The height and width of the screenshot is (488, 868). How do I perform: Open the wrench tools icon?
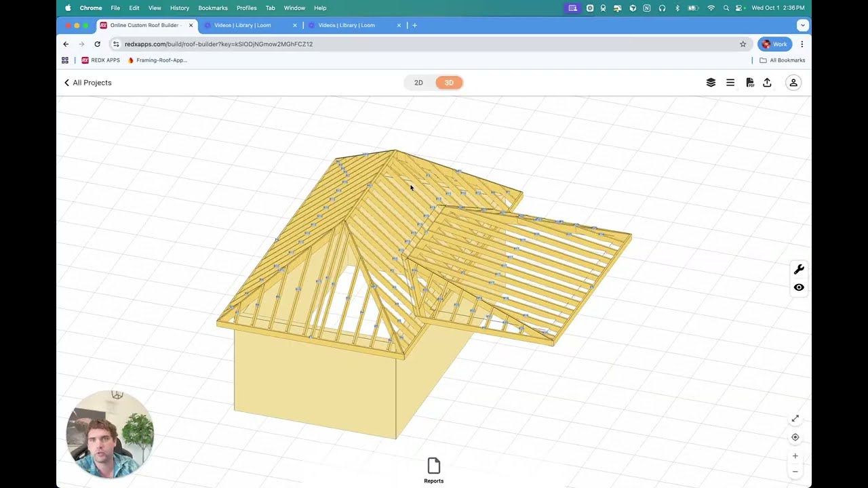799,270
